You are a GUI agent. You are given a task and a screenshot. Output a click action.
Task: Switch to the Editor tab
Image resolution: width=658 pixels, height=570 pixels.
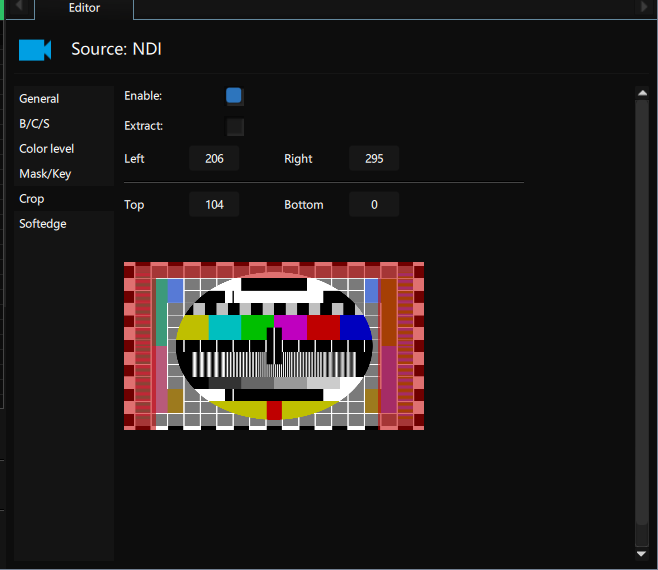(84, 8)
